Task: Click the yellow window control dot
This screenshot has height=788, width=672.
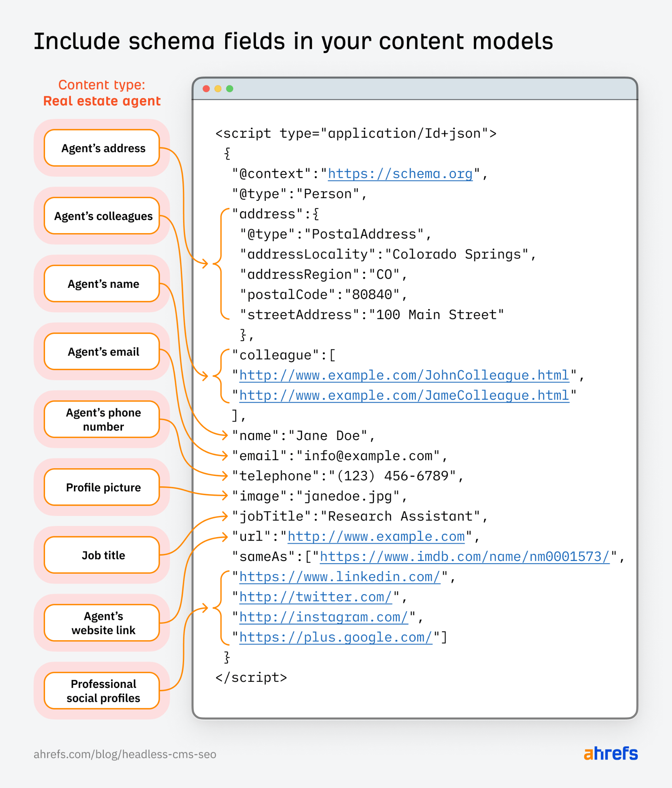Action: 217,88
